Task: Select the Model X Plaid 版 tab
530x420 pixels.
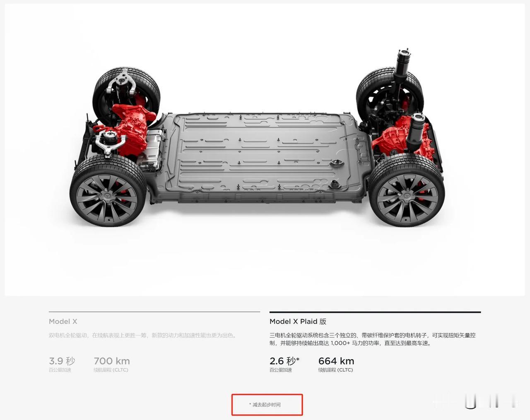Action: (298, 322)
